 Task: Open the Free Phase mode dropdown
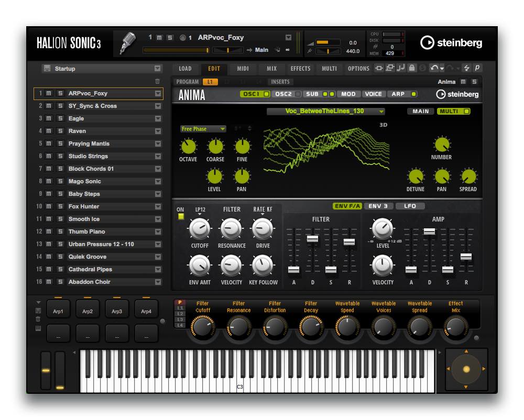coord(203,129)
